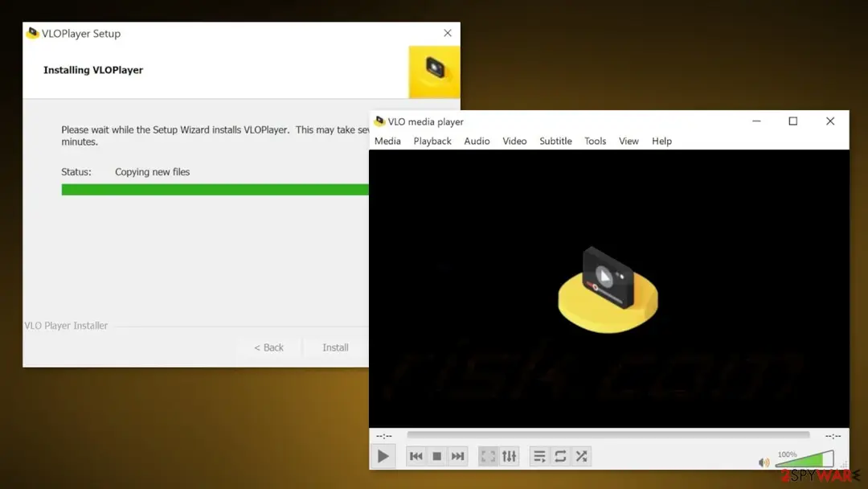
Task: Close the VLOPlayer Setup window
Action: (x=448, y=33)
